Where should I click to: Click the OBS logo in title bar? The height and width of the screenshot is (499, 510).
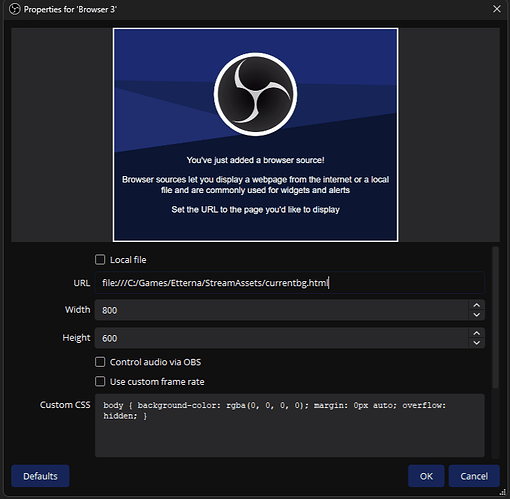pyautogui.click(x=15, y=9)
